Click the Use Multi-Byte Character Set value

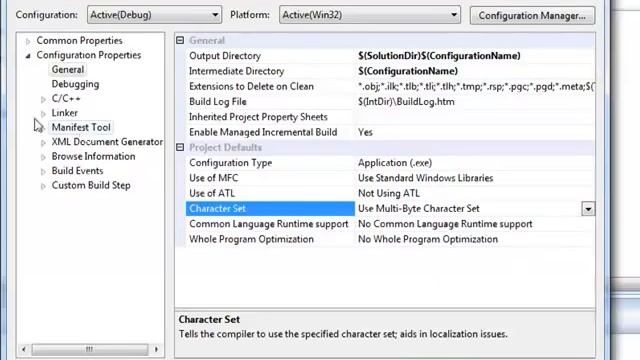pyautogui.click(x=418, y=209)
